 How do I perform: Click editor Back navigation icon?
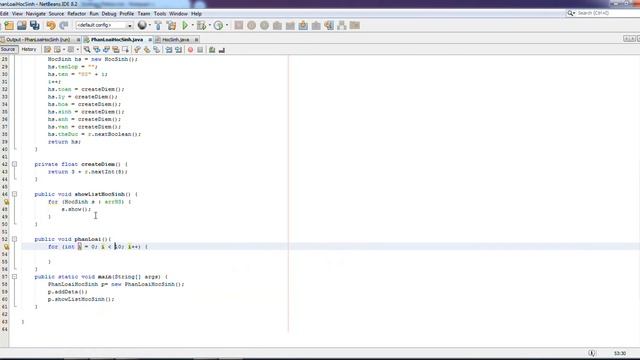[x=58, y=50]
